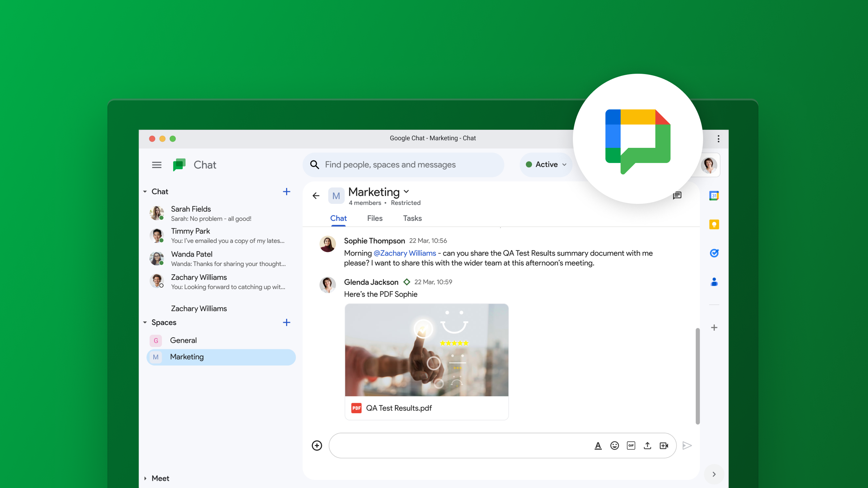Viewport: 868px width, 488px height.
Task: Click the Tasks sidebar icon
Action: [x=714, y=253]
